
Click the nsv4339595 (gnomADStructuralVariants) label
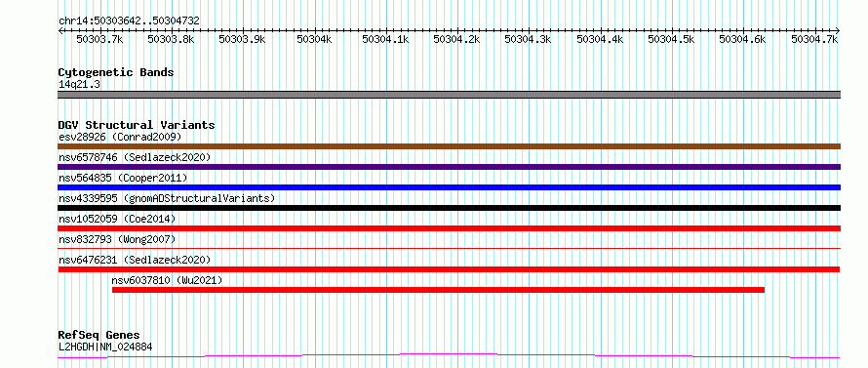167,198
